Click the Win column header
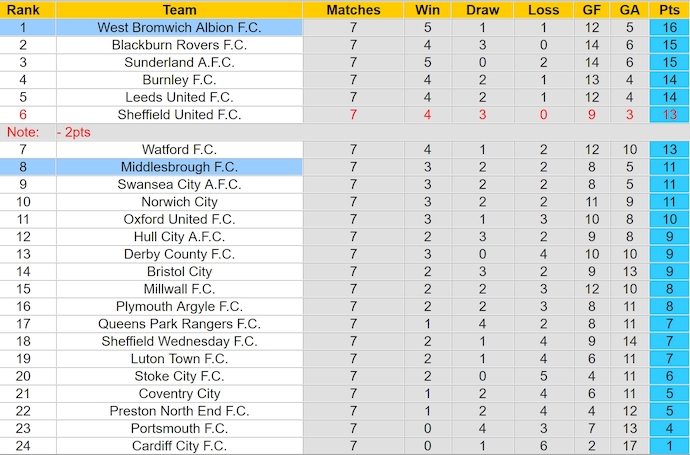 (x=427, y=10)
